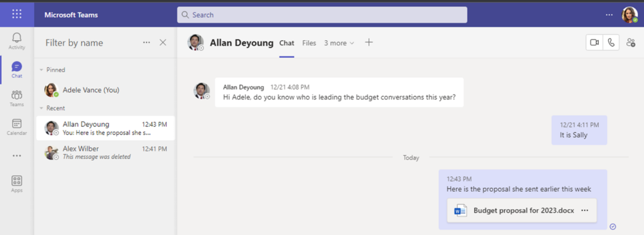Open the Alex Wilber chat
Screen dimensions: 644x235
tap(105, 153)
